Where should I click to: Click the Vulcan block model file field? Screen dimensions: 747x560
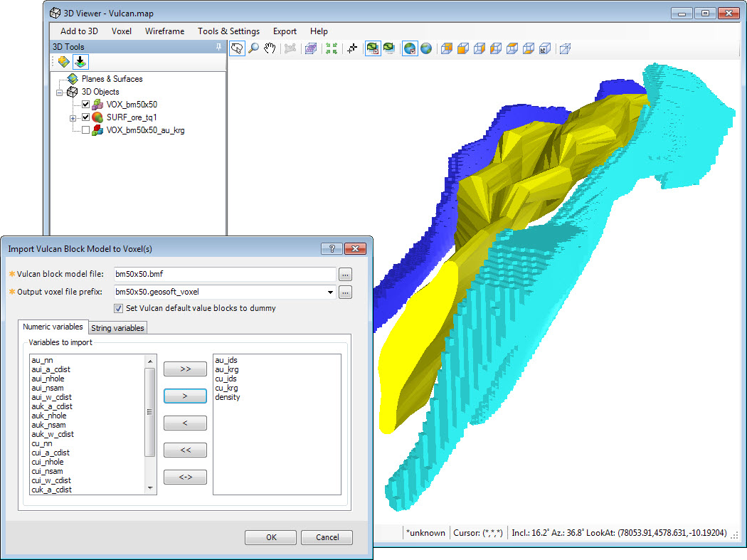click(223, 274)
